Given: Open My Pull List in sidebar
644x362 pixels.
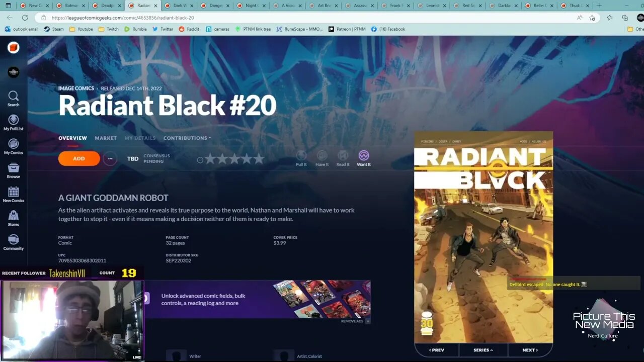Looking at the screenshot, I should 14,123.
